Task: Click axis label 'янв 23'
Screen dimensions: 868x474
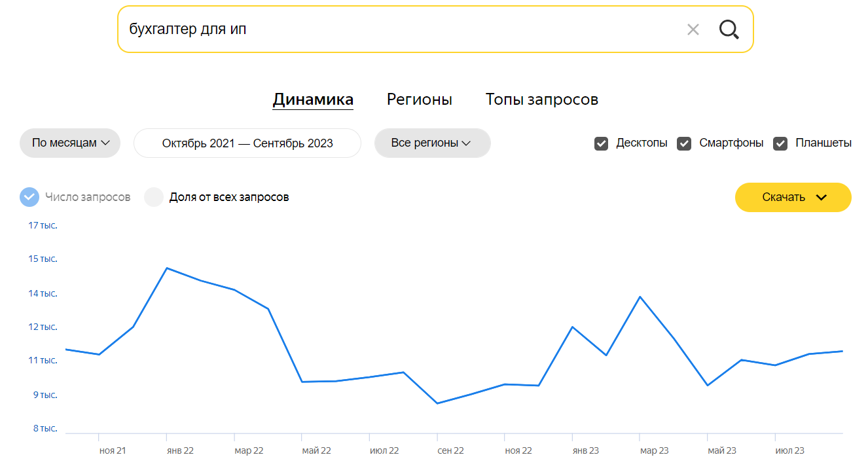Action: (x=586, y=450)
